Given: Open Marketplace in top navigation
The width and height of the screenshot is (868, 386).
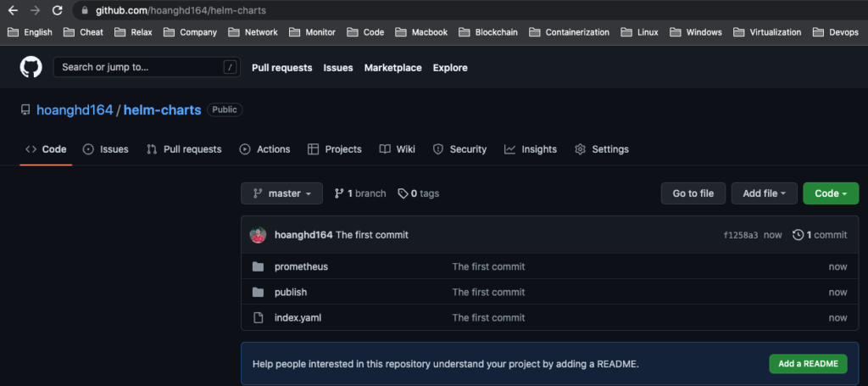Looking at the screenshot, I should click(x=393, y=68).
